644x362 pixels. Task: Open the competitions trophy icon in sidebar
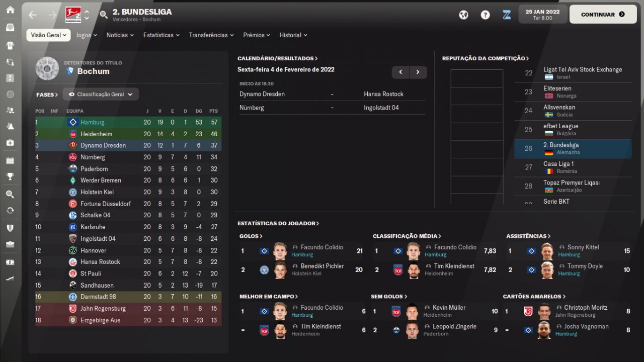click(x=10, y=177)
